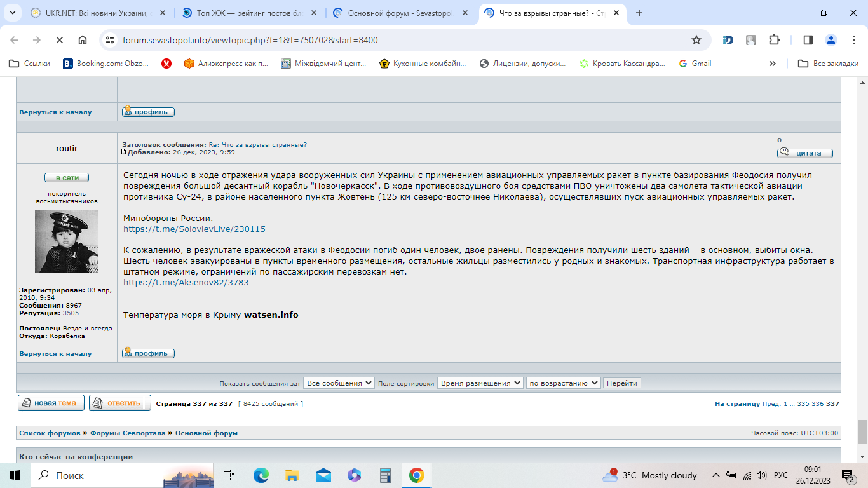Open Booking.com bookmark

coord(106,64)
